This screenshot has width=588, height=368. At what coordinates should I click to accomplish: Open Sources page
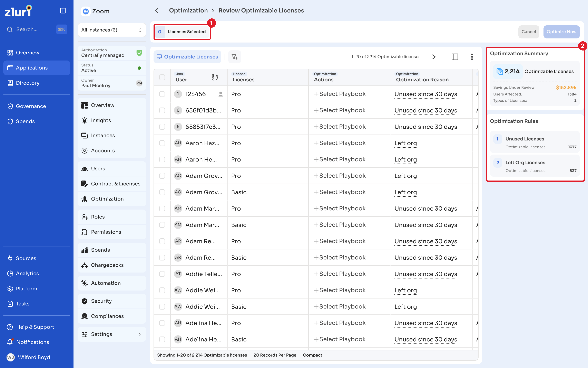(37, 258)
